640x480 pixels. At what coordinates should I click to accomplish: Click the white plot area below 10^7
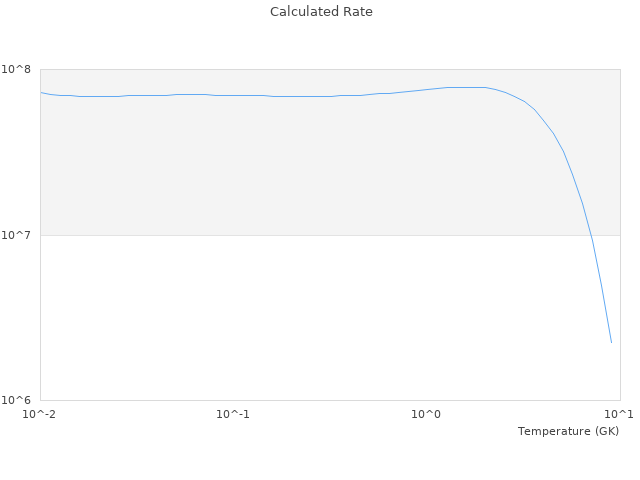click(x=300, y=320)
